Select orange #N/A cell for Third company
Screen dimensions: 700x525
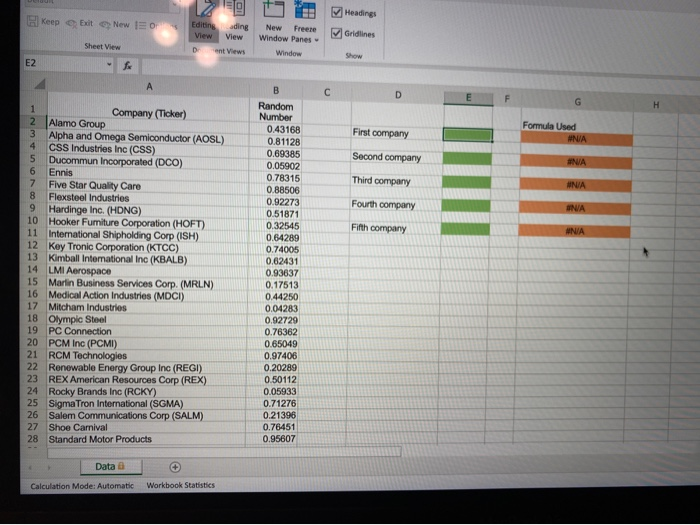[576, 185]
